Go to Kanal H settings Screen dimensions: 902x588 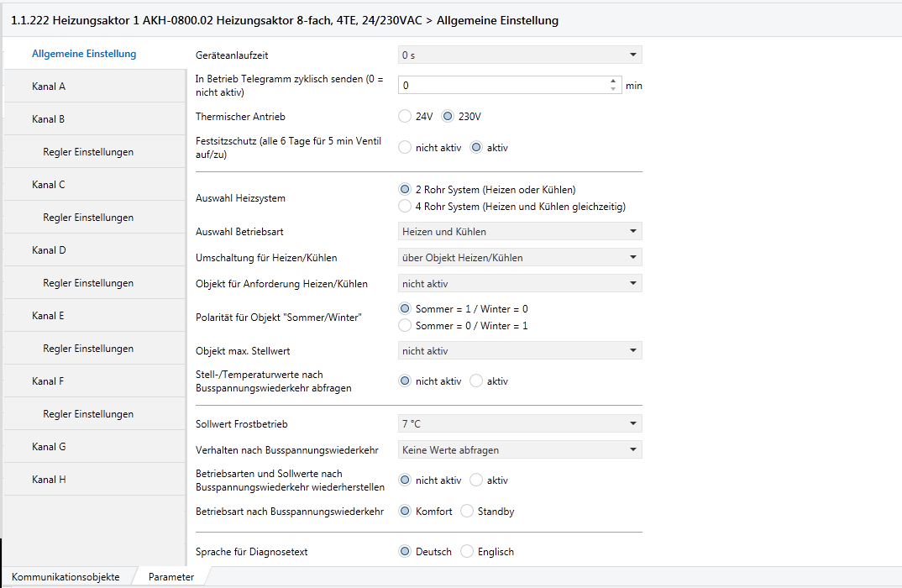pyautogui.click(x=49, y=480)
